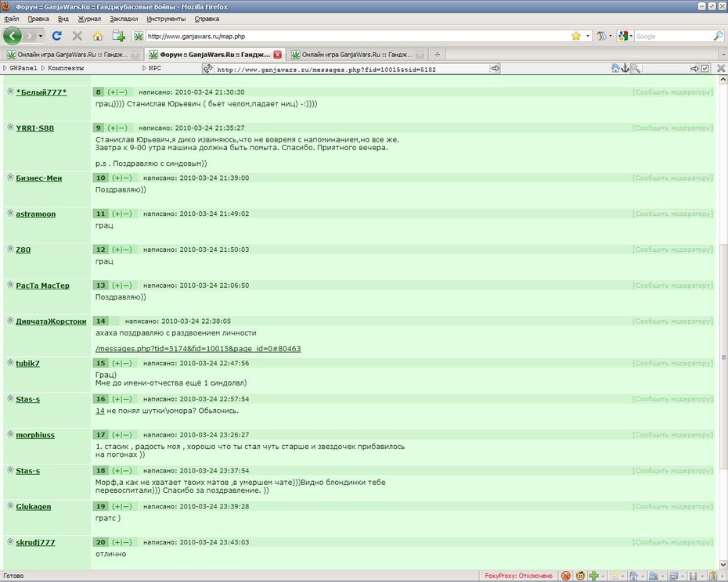Click the green plus icon in status bar
The height and width of the screenshot is (582, 728).
pos(593,576)
